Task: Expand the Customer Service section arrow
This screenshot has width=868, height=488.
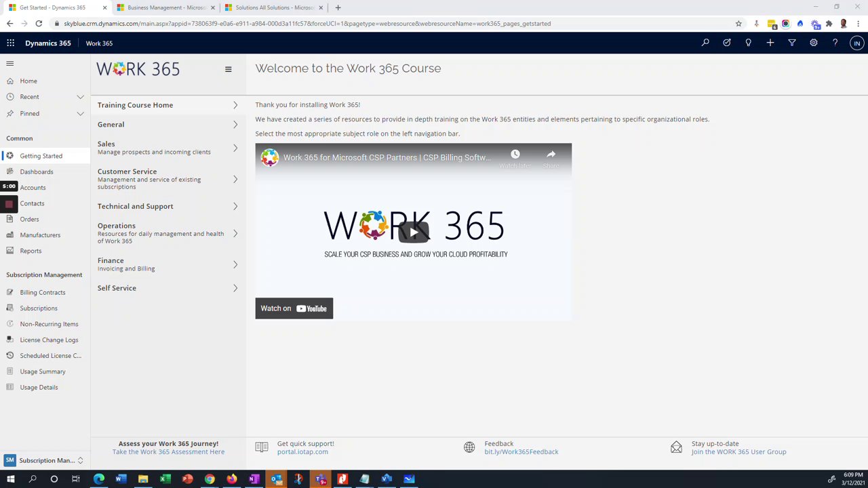Action: (235, 179)
